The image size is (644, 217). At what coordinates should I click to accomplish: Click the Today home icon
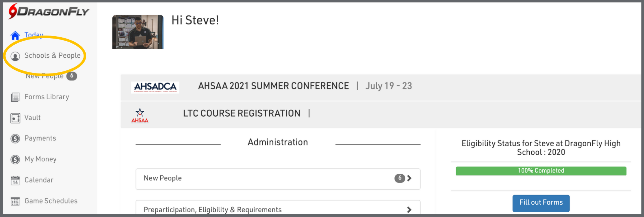(x=15, y=35)
